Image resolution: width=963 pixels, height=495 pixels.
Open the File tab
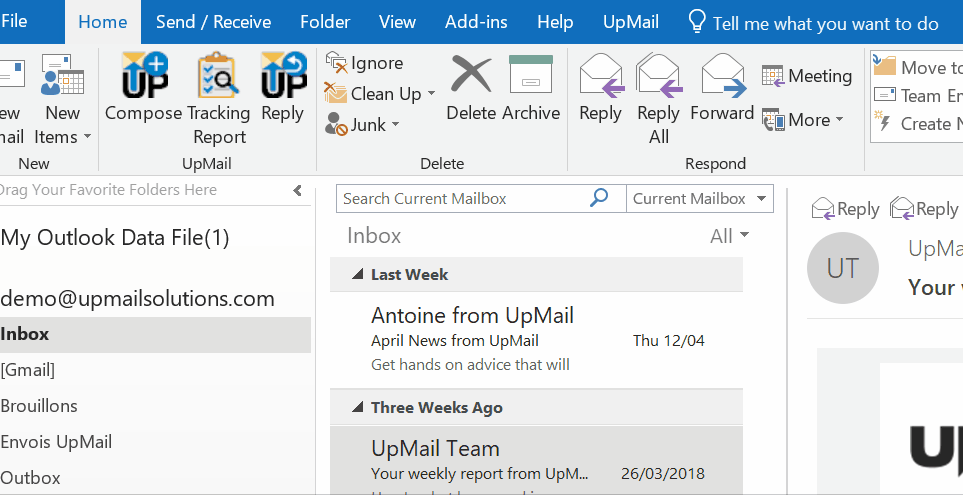coord(14,21)
